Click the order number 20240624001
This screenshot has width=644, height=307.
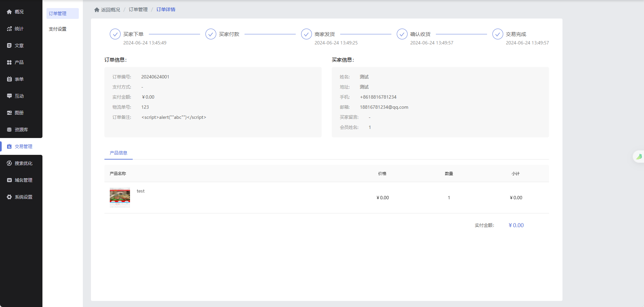(155, 77)
